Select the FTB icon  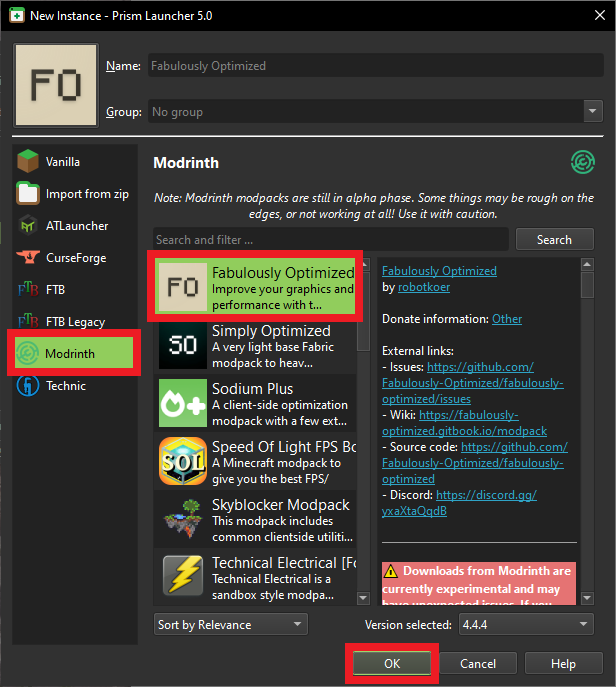[28, 290]
